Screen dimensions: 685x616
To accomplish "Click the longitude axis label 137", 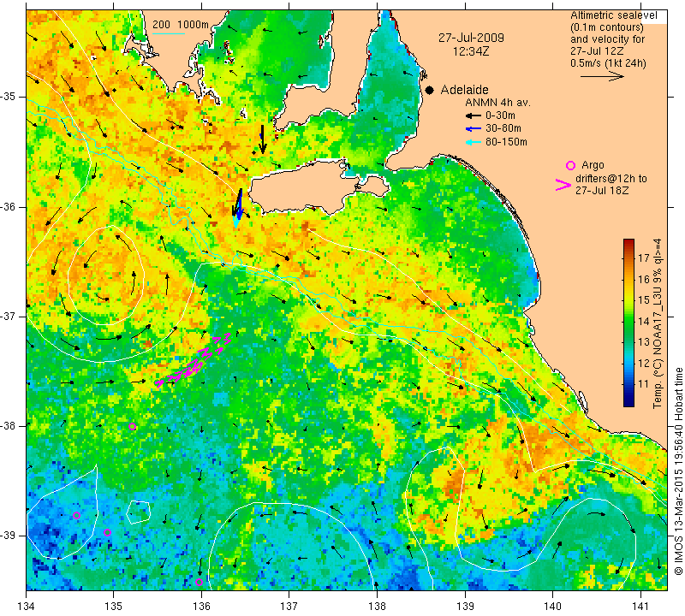I will point(289,606).
